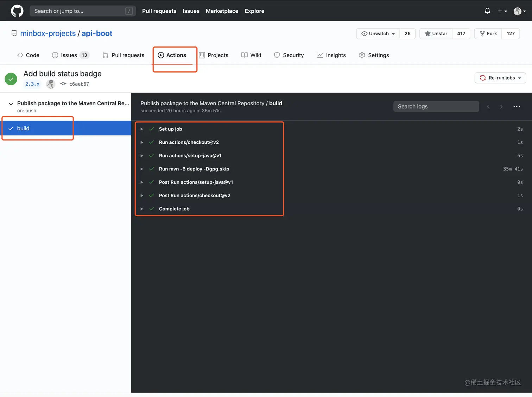Switch to the Projects tab
This screenshot has height=397, width=532.
214,55
